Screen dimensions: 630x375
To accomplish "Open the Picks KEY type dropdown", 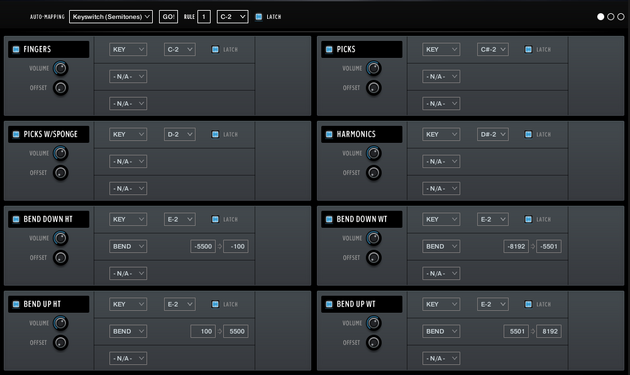I will click(x=441, y=49).
